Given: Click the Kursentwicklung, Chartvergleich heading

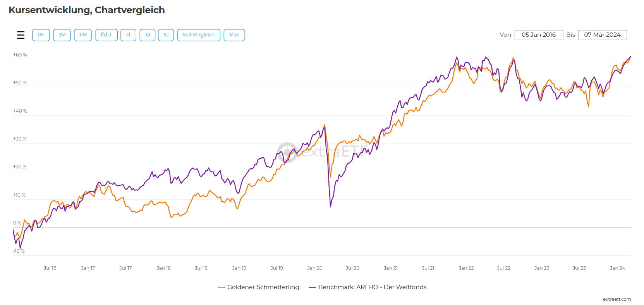Looking at the screenshot, I should 87,10.
